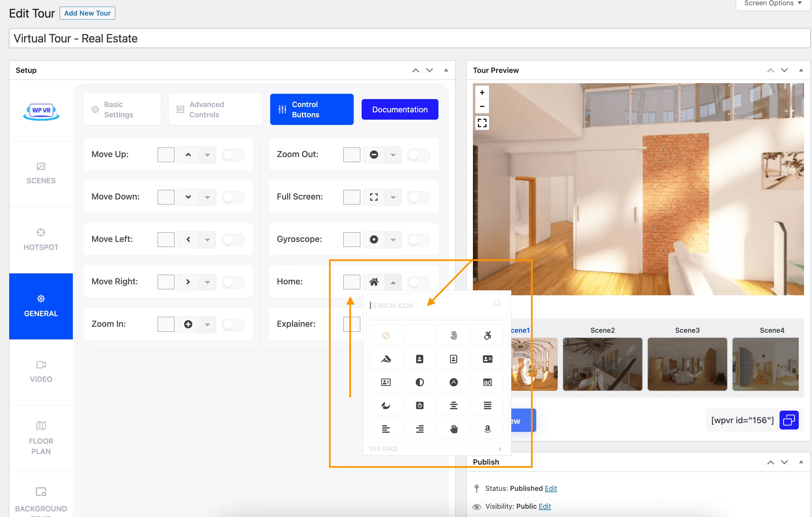Click the HOTSPOT panel icon in sidebar
Screen dimensions: 812x517
tap(41, 233)
